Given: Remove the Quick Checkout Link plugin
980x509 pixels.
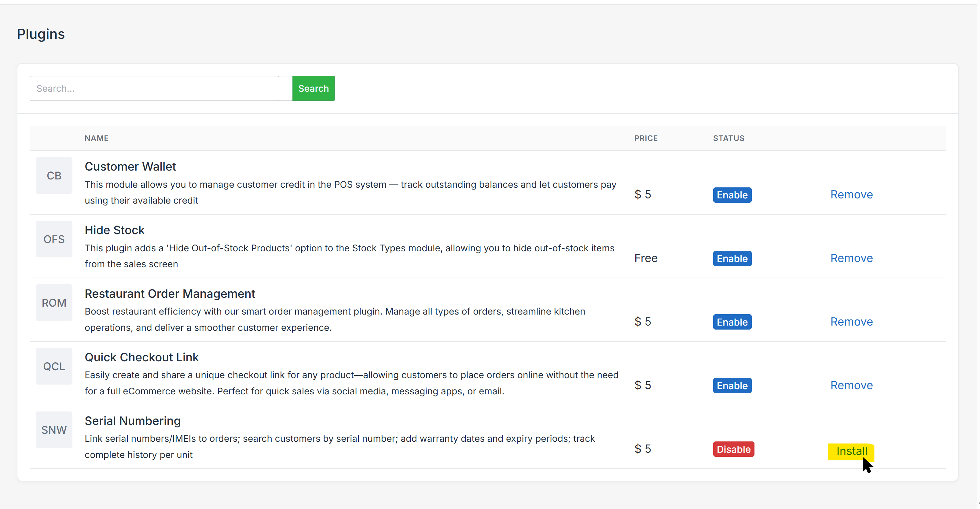Looking at the screenshot, I should (x=851, y=385).
